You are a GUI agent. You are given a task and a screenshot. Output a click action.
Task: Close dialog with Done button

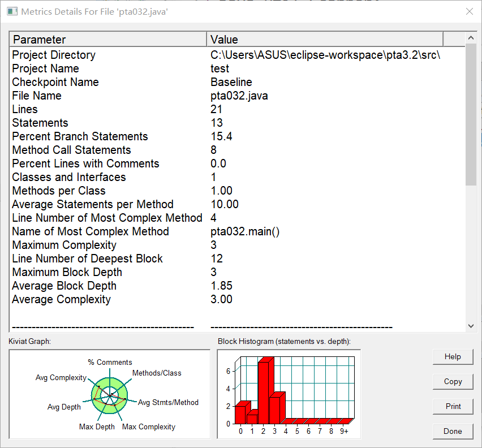tap(453, 432)
